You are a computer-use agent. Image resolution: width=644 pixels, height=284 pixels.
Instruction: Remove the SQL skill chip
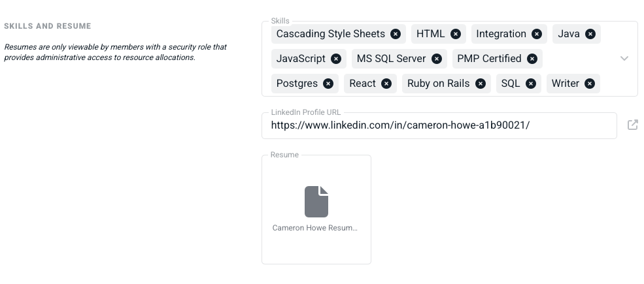pos(531,84)
